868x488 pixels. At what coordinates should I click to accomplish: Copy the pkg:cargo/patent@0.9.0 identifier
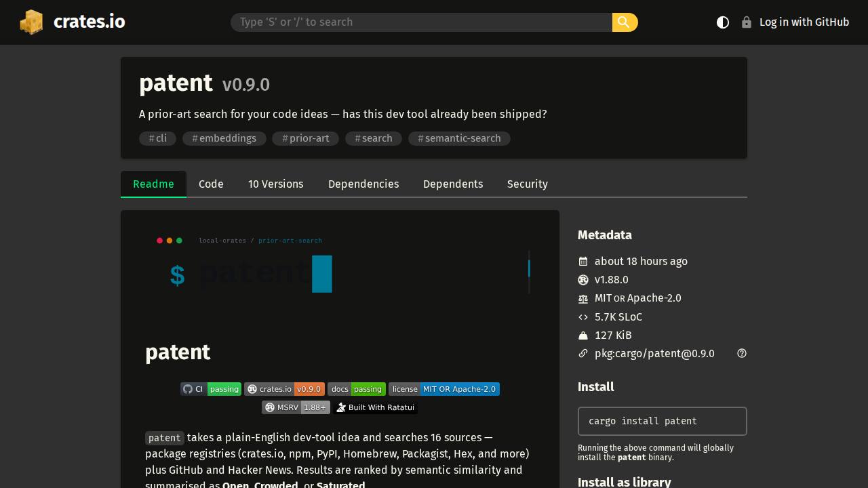point(654,354)
